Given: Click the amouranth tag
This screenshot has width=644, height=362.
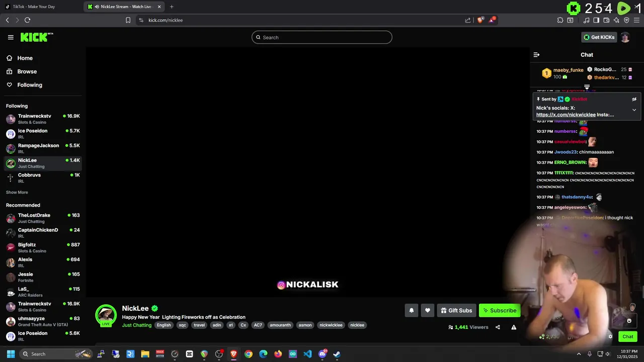Looking at the screenshot, I should coord(280,325).
